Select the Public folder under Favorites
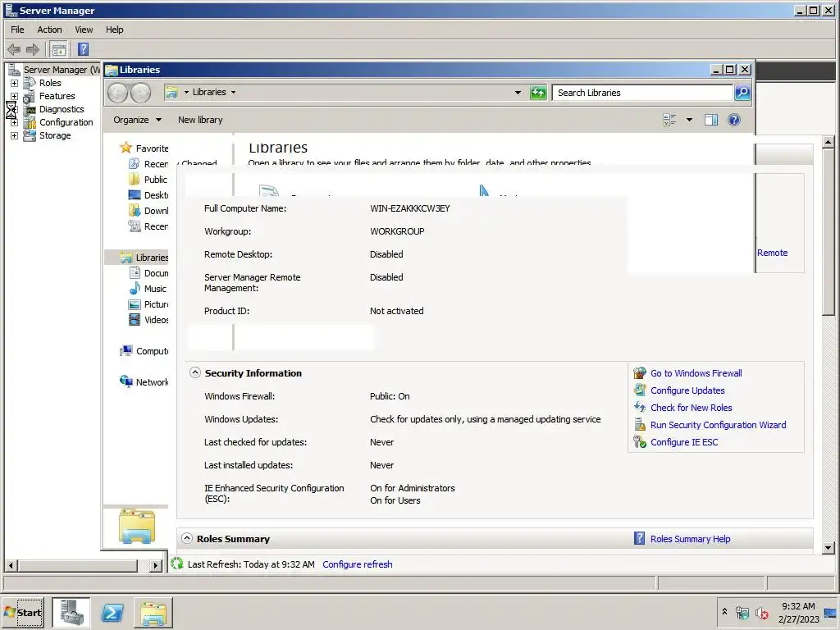Screen dimensions: 840x630 pos(155,180)
